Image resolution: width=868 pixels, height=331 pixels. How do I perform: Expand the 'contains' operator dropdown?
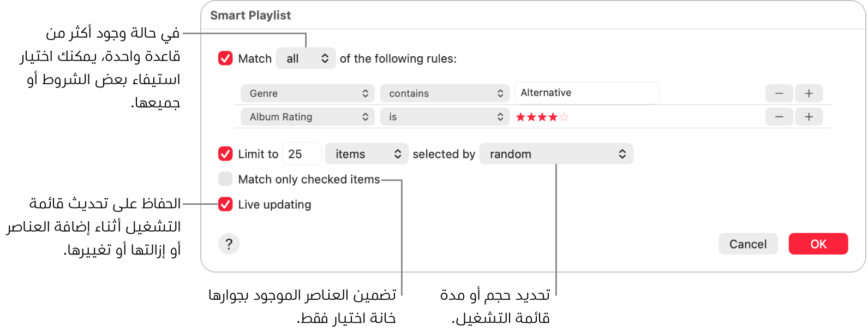[445, 93]
